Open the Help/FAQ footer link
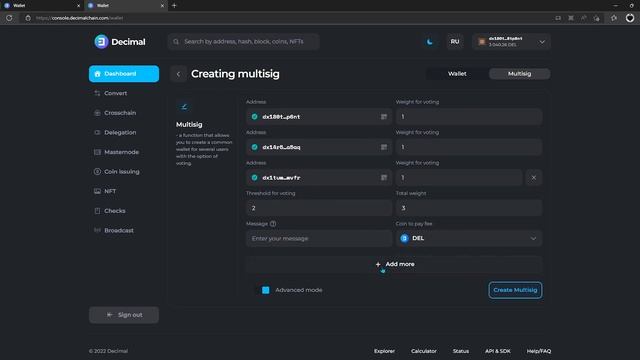 click(538, 351)
